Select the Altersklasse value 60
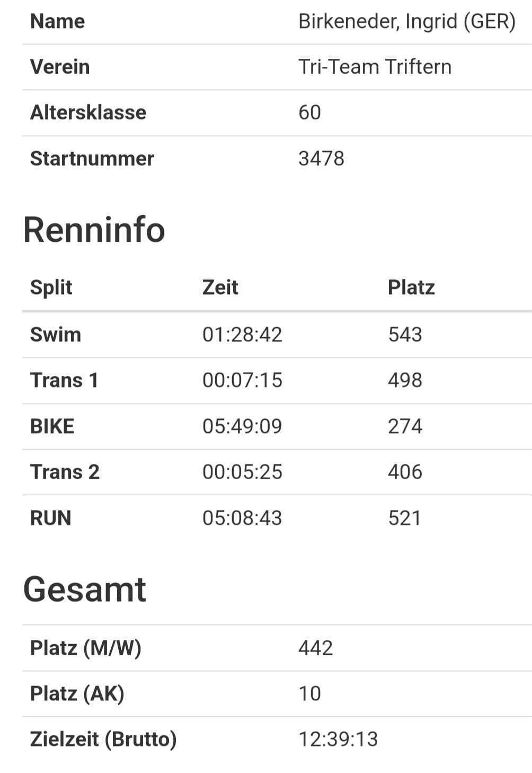Image resolution: width=532 pixels, height=773 pixels. click(309, 112)
